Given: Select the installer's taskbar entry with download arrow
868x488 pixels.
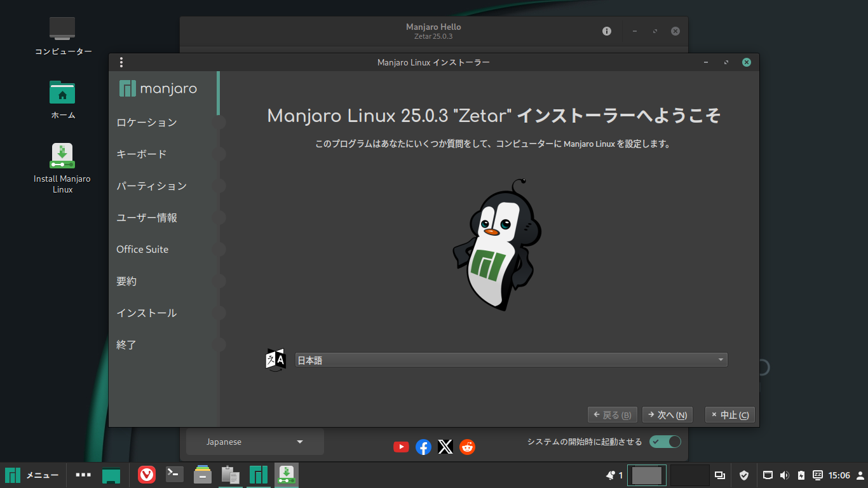Looking at the screenshot, I should [287, 475].
